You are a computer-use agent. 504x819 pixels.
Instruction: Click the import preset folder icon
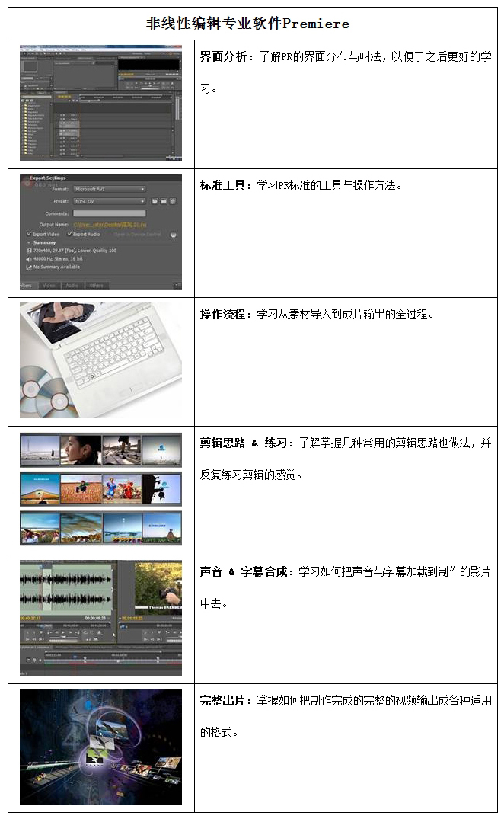coord(164,201)
